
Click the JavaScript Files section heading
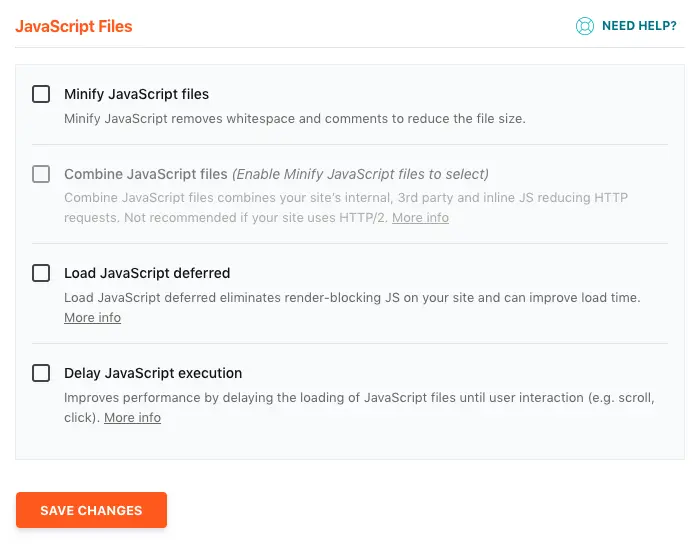tap(74, 27)
